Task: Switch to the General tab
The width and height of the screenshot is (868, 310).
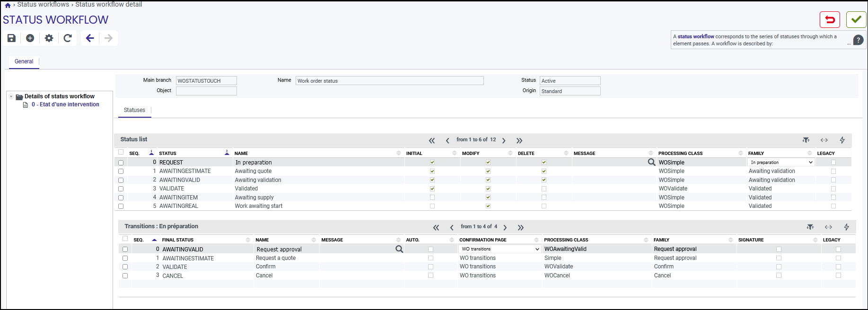Action: coord(24,61)
